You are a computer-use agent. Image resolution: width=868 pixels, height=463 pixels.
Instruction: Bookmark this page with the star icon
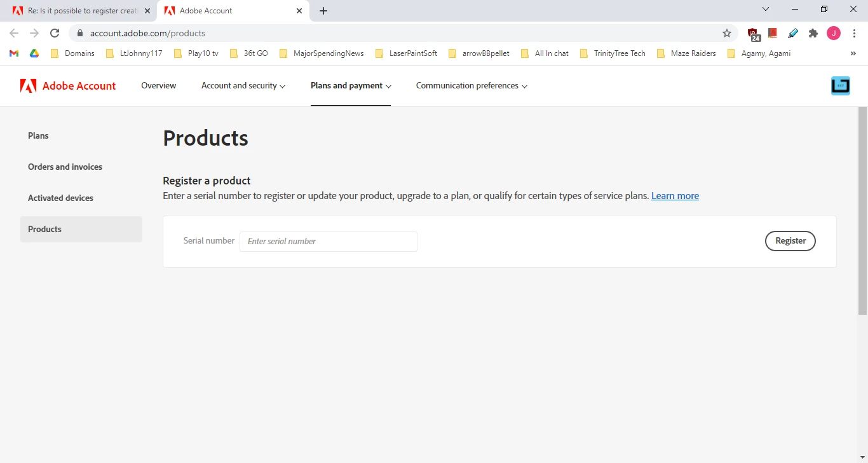(727, 33)
